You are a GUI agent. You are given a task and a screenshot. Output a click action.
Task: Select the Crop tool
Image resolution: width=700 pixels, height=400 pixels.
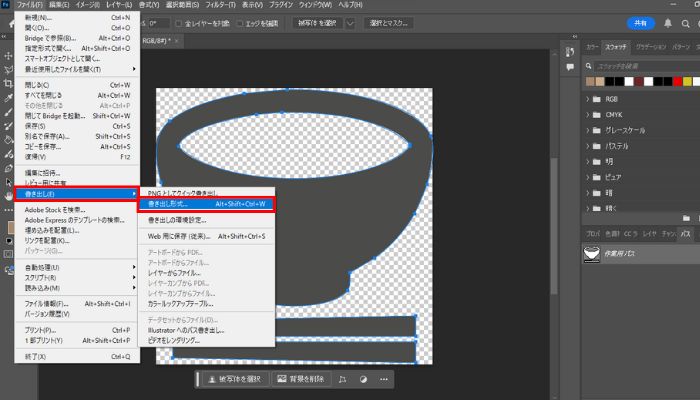coord(8,83)
